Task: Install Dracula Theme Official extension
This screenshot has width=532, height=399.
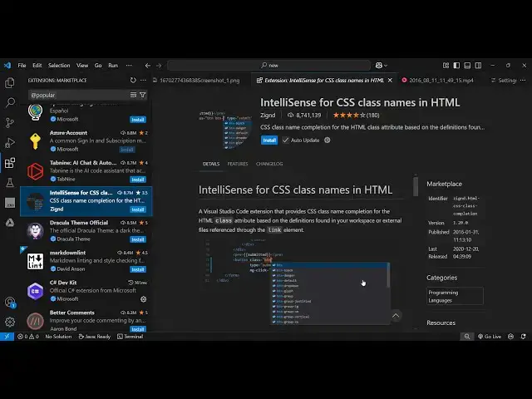Action: pos(138,239)
